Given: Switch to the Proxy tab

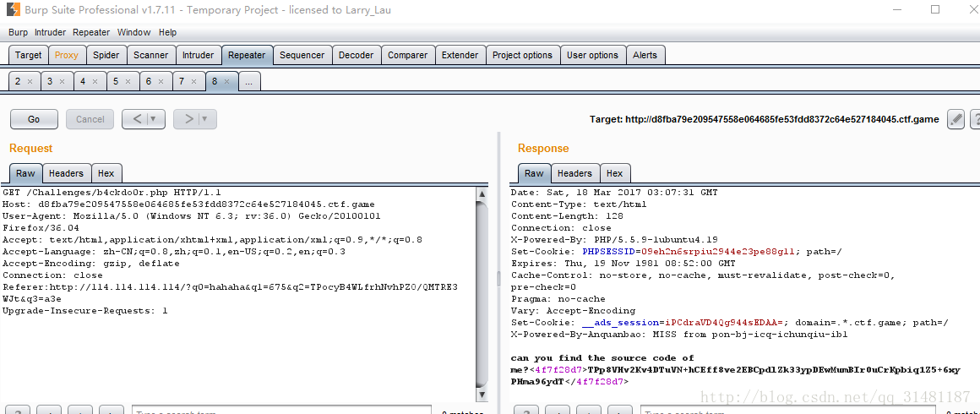Looking at the screenshot, I should (67, 55).
